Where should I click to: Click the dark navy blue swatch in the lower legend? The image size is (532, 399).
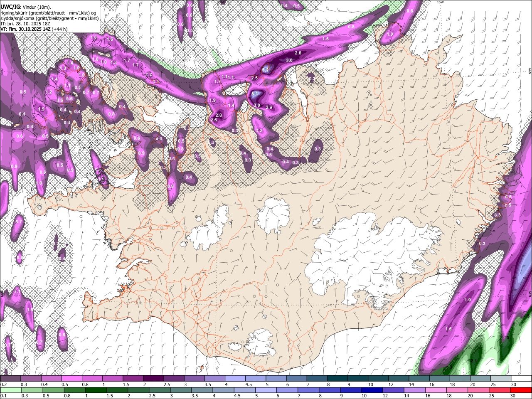point(371,390)
